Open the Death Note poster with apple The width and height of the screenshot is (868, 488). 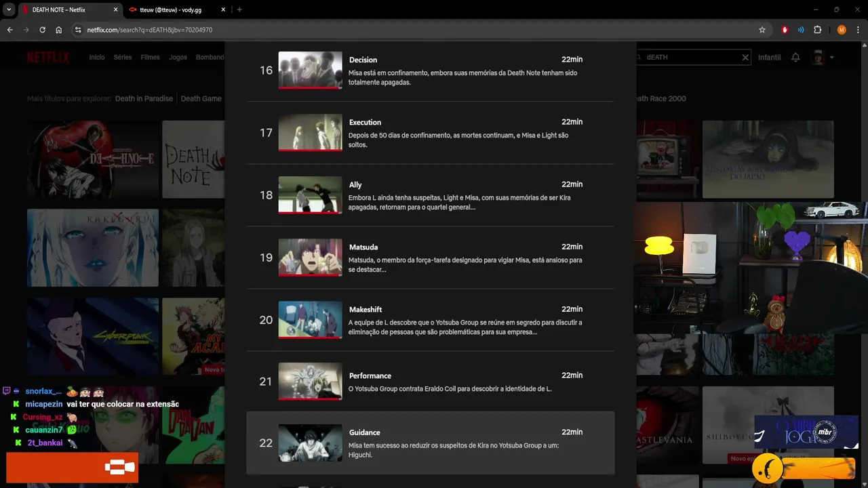pos(93,159)
